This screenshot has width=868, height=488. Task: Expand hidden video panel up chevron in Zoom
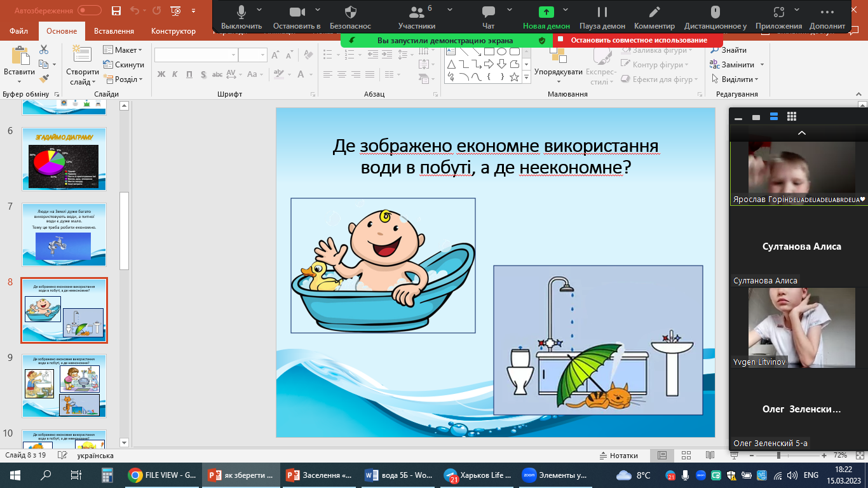802,133
